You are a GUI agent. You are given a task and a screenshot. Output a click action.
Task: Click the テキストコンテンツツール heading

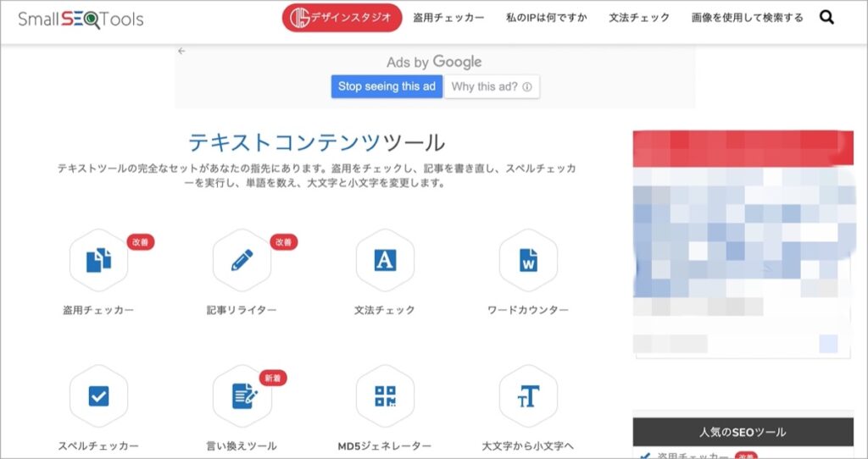[316, 142]
